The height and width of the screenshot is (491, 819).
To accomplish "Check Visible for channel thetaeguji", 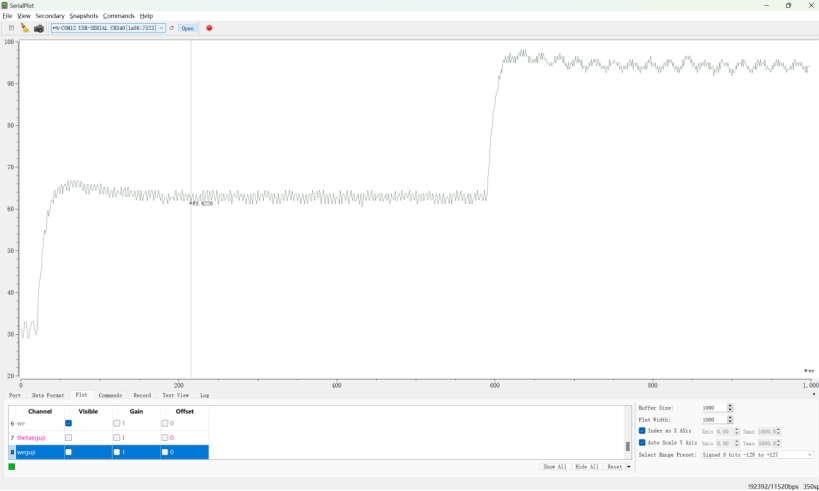I will 68,437.
